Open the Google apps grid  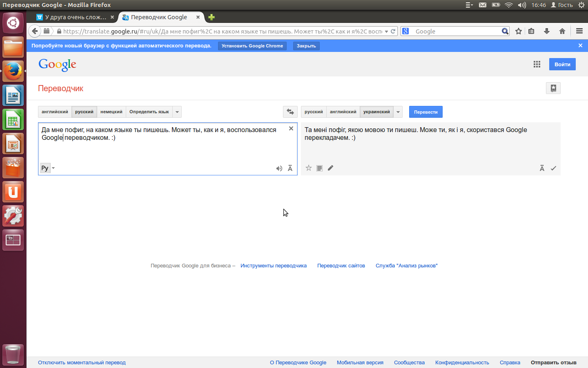click(x=537, y=64)
